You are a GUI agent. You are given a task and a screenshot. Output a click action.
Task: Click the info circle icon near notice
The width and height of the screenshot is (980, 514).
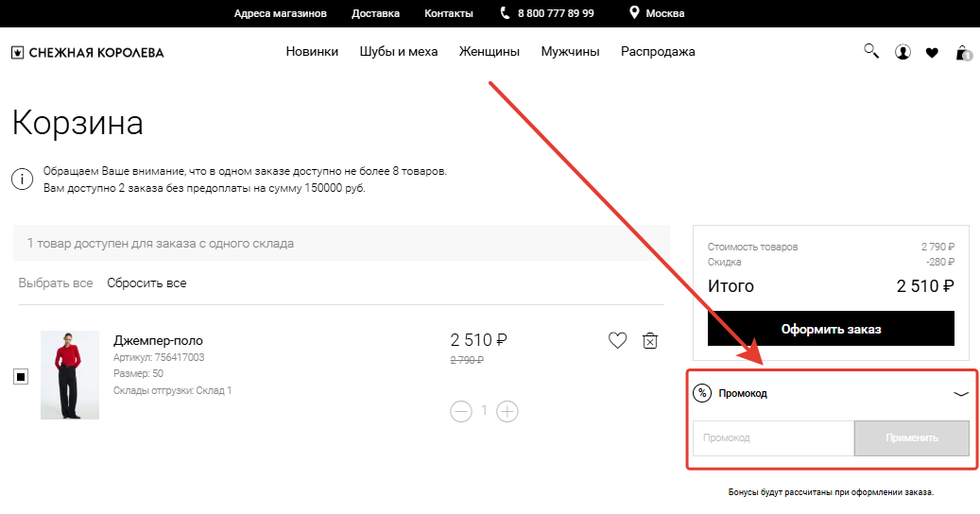[22, 180]
